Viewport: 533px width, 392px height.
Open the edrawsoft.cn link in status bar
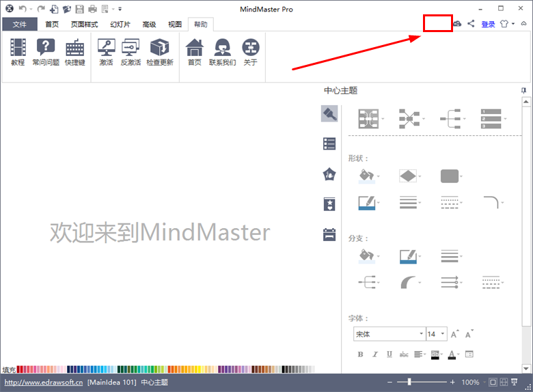pos(44,382)
